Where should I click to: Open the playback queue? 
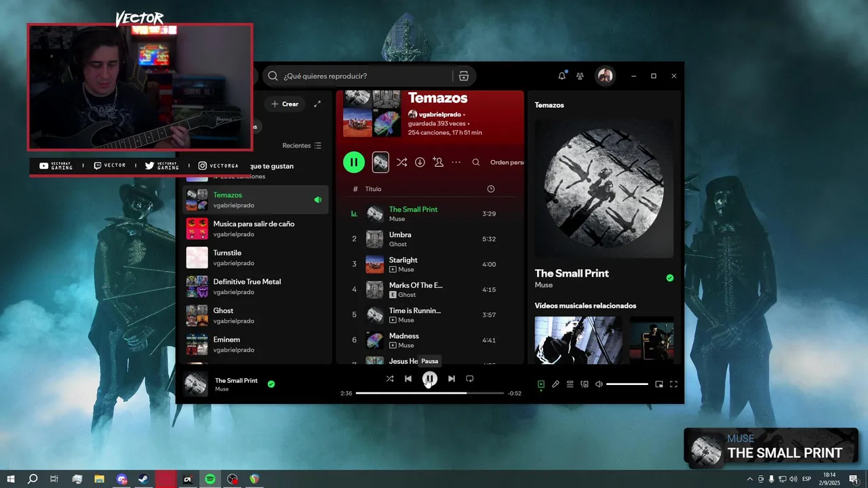570,384
